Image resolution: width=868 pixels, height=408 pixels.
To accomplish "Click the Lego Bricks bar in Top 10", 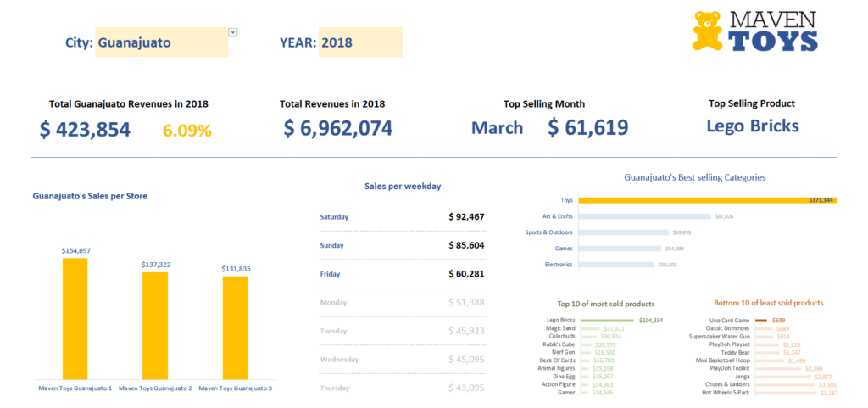I will coord(606,320).
